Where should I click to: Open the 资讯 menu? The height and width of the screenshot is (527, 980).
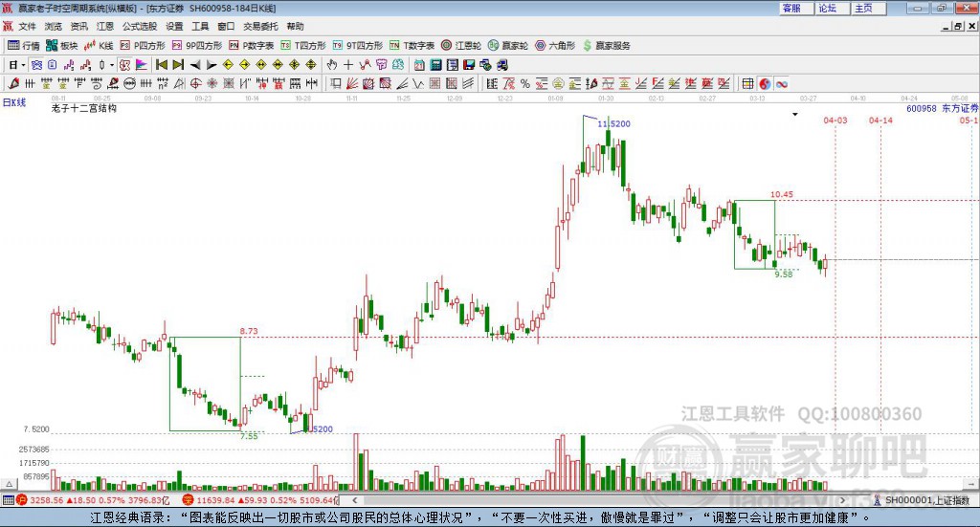pos(78,26)
